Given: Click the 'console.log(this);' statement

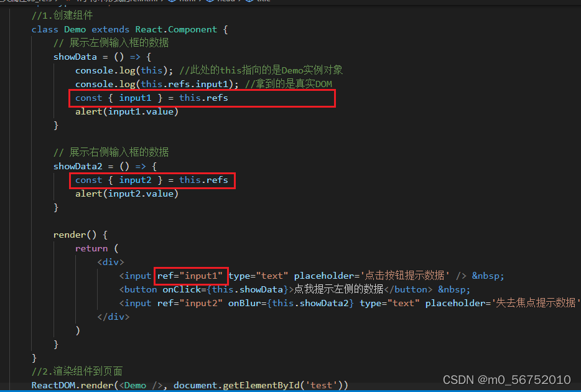Looking at the screenshot, I should pyautogui.click(x=124, y=70).
